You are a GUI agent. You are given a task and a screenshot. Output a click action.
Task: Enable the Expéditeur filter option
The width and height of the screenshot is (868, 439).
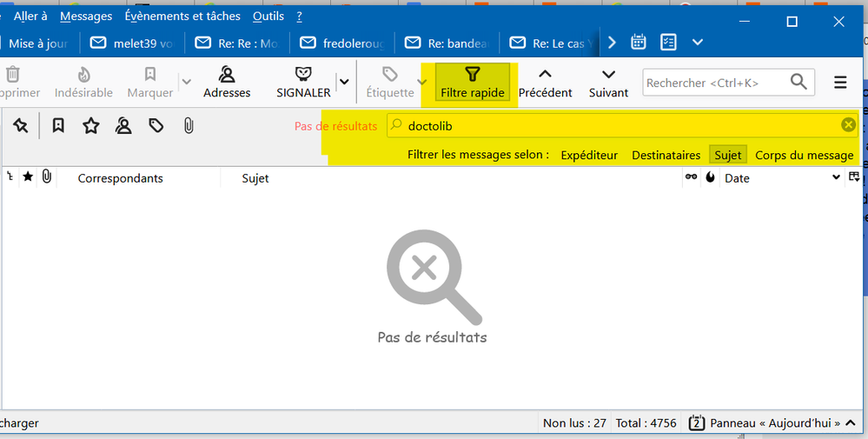(x=589, y=155)
